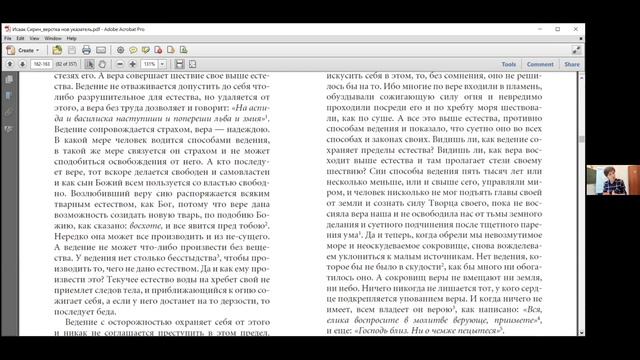Go to next page arrow
The image size is (640, 360).
click(22, 64)
